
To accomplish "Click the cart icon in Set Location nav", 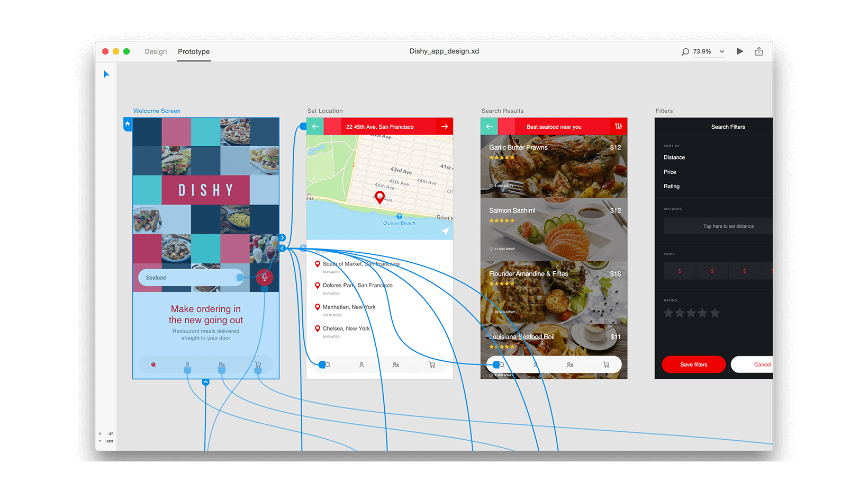I will click(432, 365).
